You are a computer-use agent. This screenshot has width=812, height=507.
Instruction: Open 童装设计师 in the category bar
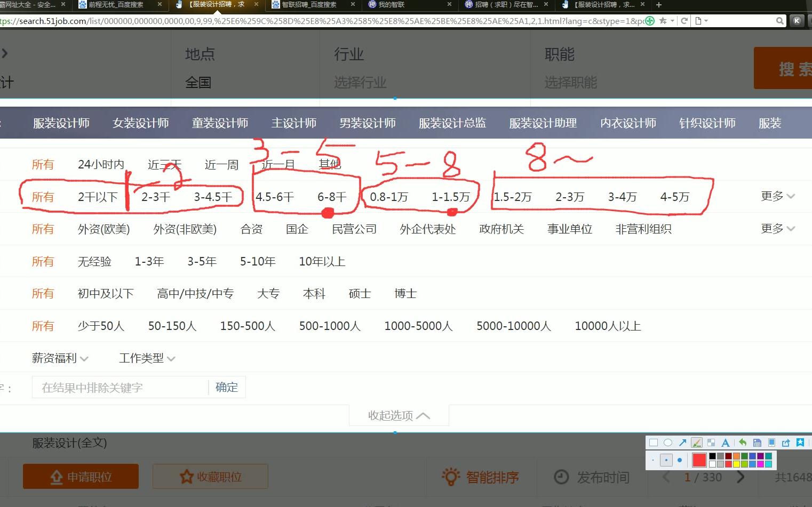(x=220, y=123)
